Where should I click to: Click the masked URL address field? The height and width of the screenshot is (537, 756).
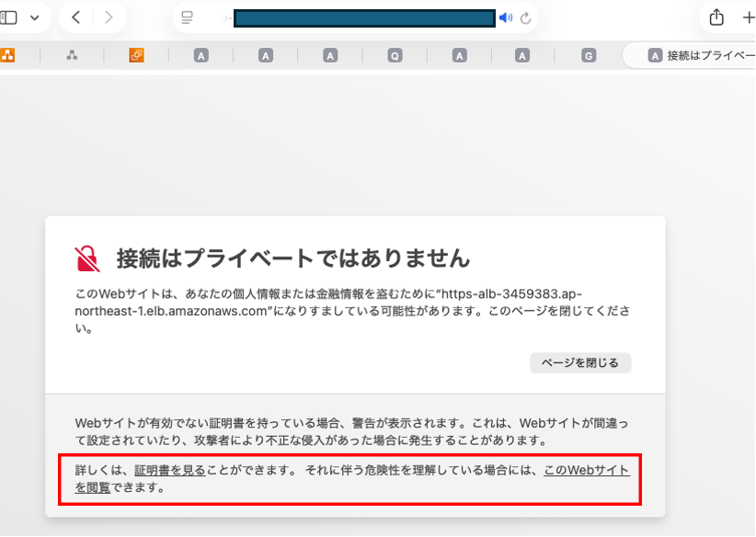point(364,18)
